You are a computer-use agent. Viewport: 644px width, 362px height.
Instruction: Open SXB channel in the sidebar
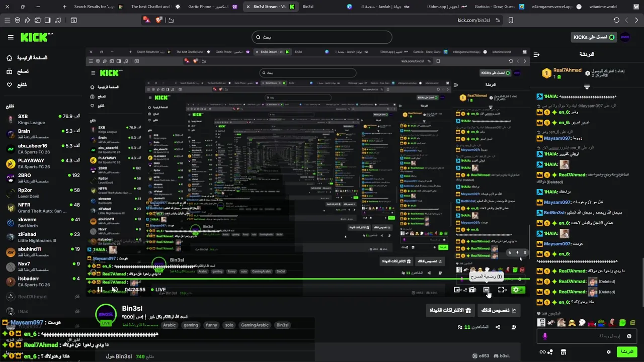pos(43,119)
